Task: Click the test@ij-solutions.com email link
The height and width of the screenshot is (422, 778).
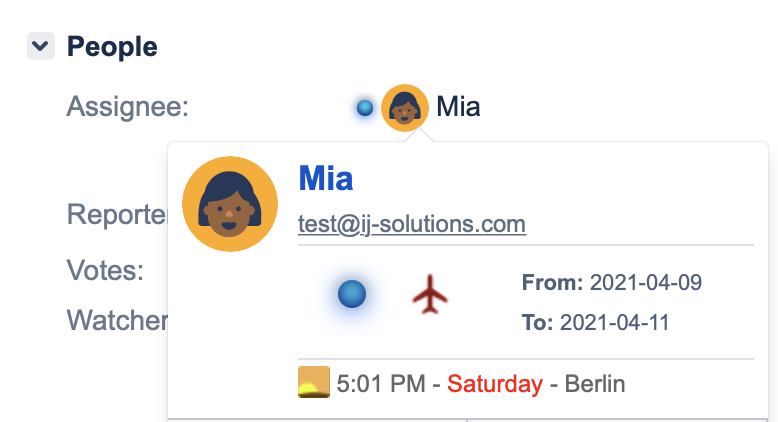Action: pyautogui.click(x=412, y=224)
